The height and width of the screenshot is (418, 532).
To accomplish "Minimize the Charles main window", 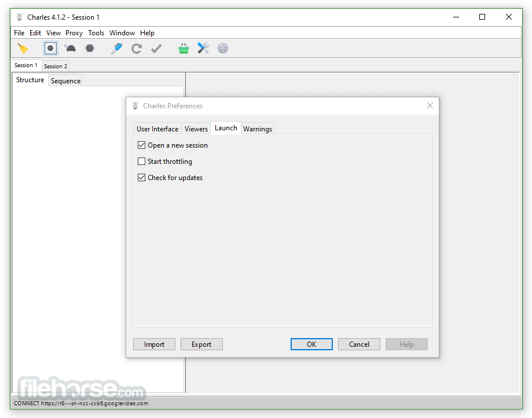I will (x=456, y=17).
